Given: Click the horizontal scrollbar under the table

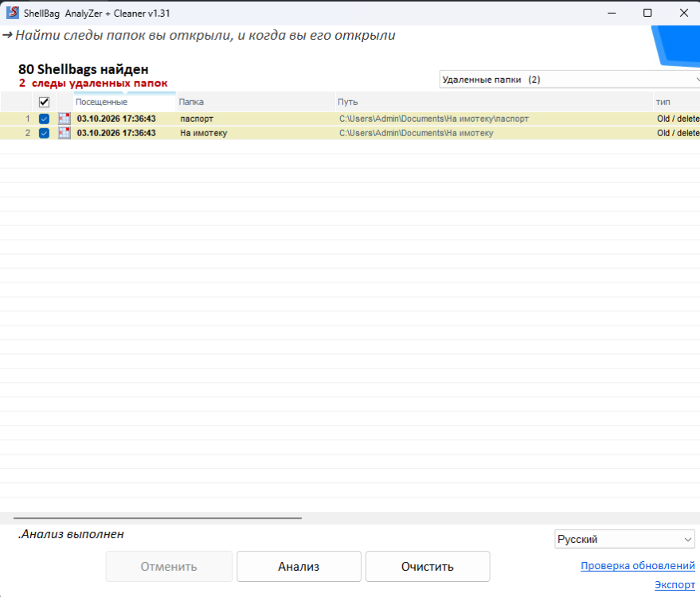Looking at the screenshot, I should (x=158, y=518).
